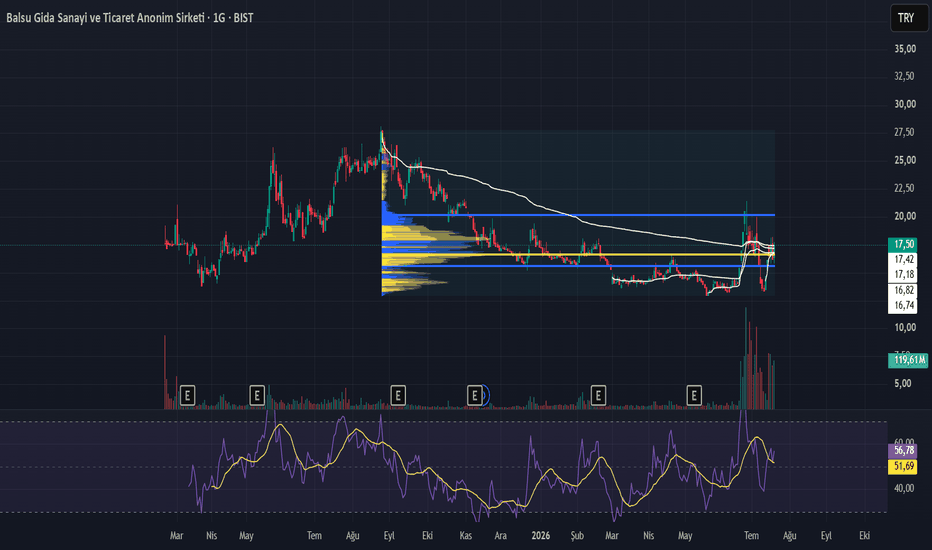Click the purple 56,78 RSI value label
Screen dimensions: 932x550
[903, 451]
